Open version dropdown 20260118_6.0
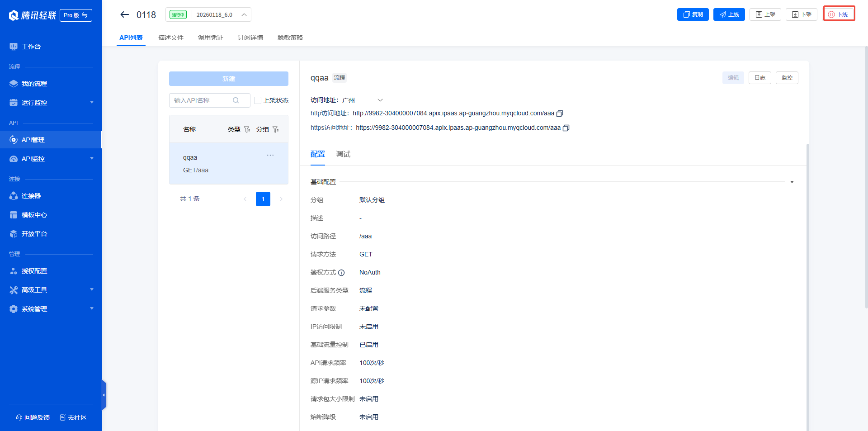The width and height of the screenshot is (868, 431). point(208,14)
